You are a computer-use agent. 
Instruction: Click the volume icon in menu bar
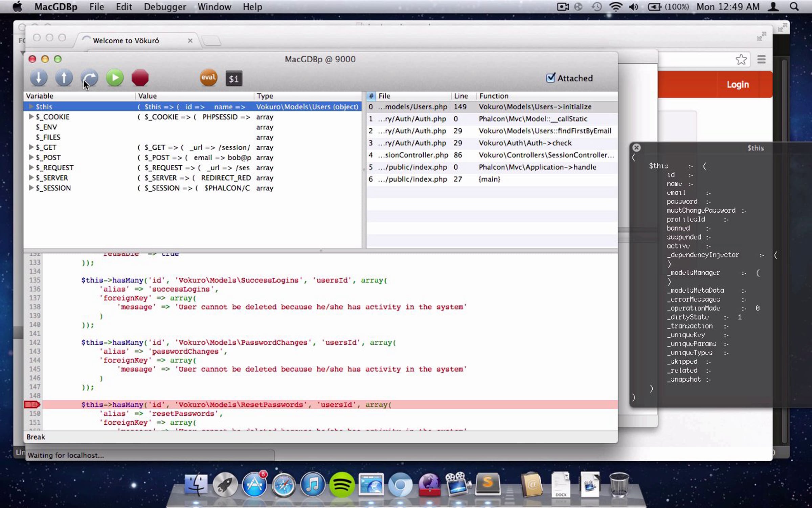click(633, 7)
